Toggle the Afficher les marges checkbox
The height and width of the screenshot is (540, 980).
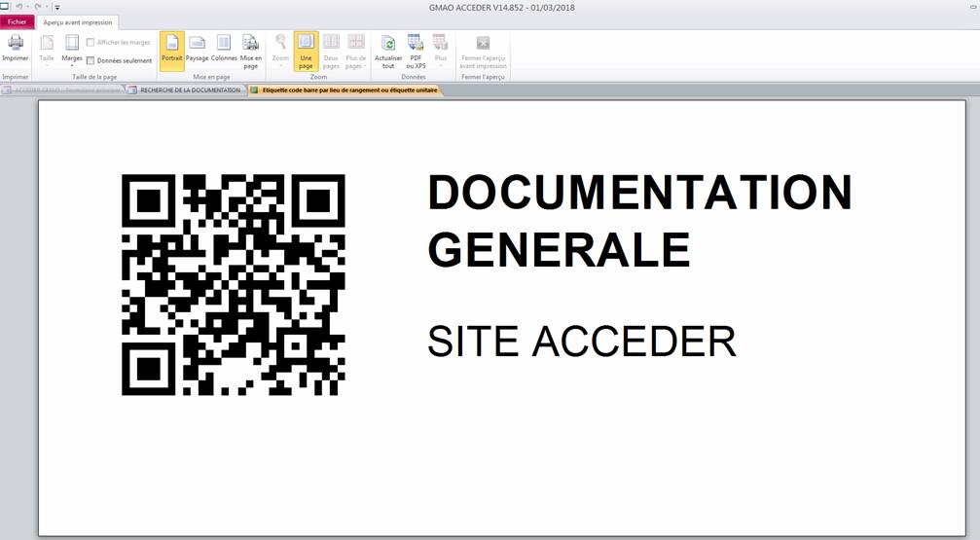90,43
